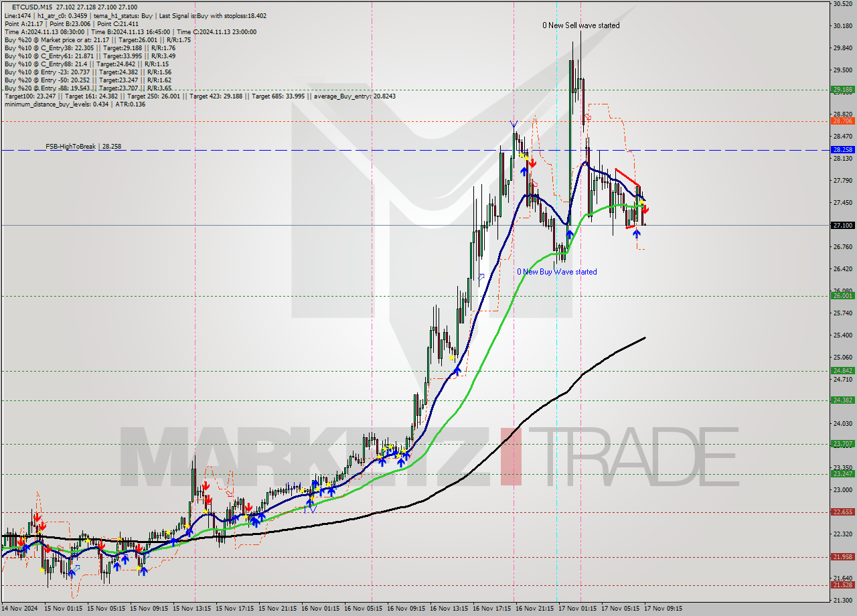Click the 'Point A:21.17' info line
Screen dimensions: 857x616
[72, 23]
